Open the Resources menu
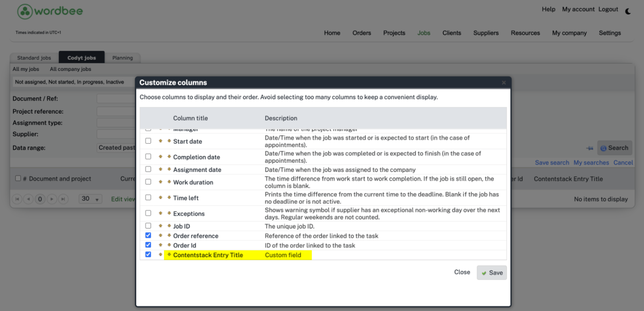 point(525,33)
